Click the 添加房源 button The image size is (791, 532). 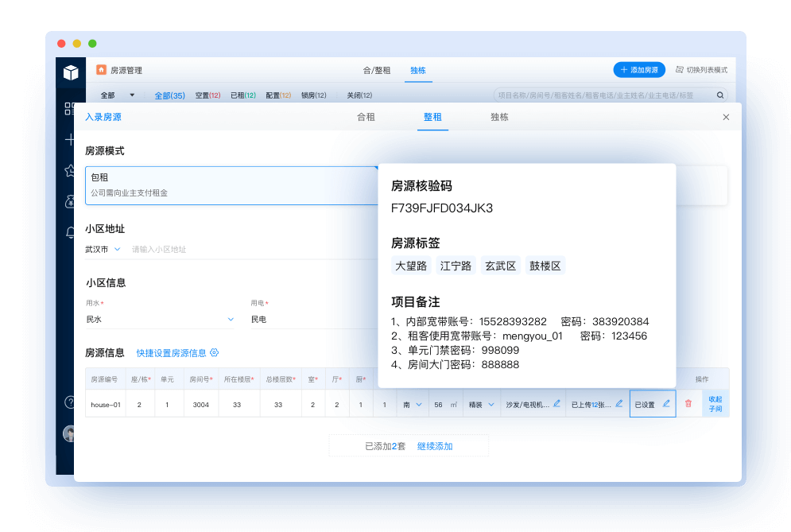click(x=639, y=70)
